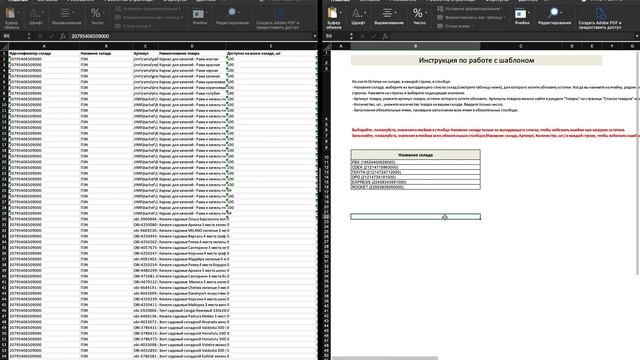The height and width of the screenshot is (360, 640).
Task: Select all cells corner in right window
Action: (x=327, y=46)
